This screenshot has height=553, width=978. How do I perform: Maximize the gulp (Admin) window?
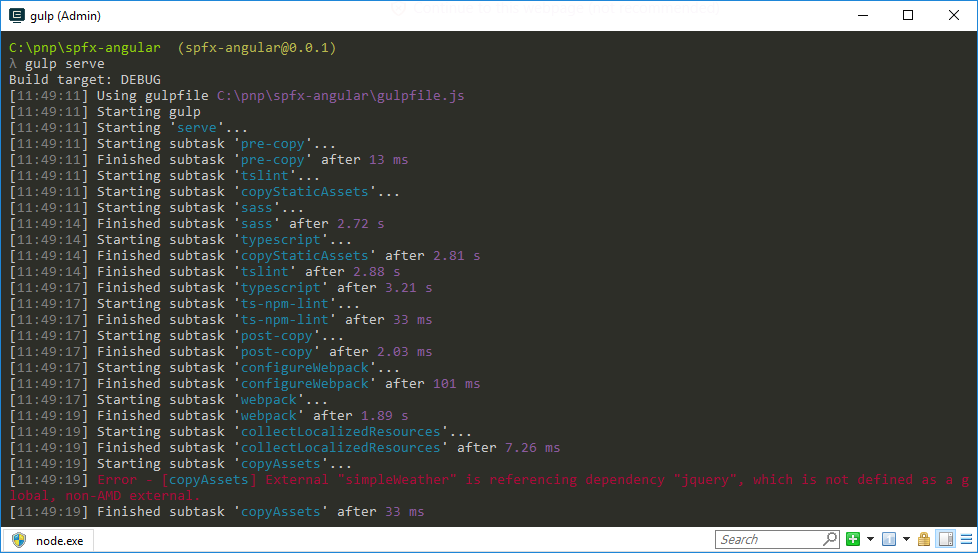click(908, 15)
